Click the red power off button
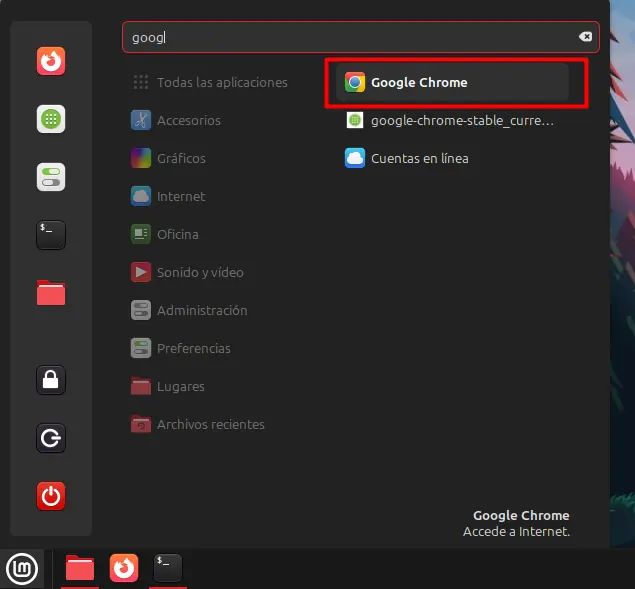This screenshot has width=635, height=589. pos(51,495)
